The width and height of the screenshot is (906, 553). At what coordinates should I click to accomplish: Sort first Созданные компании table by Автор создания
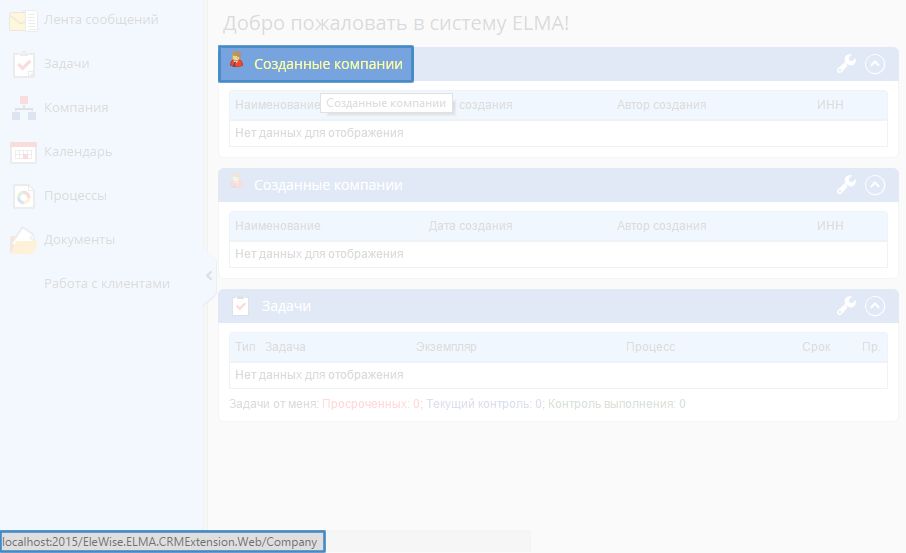point(662,105)
